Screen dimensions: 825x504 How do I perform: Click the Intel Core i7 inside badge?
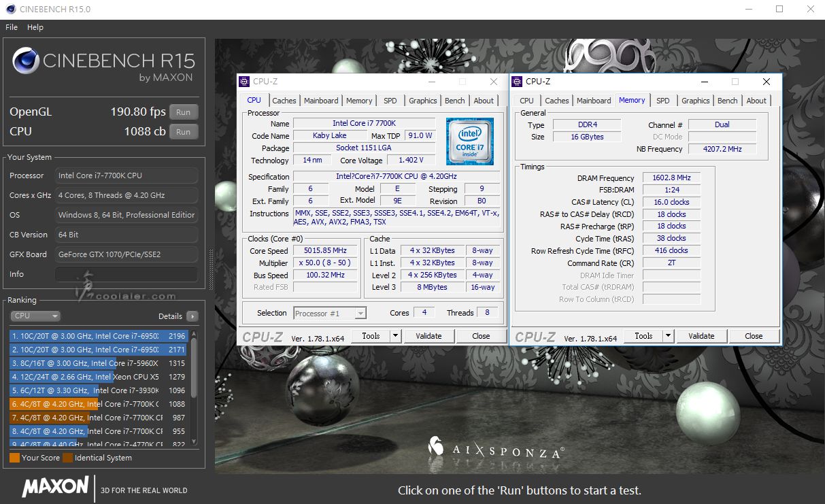(x=470, y=141)
